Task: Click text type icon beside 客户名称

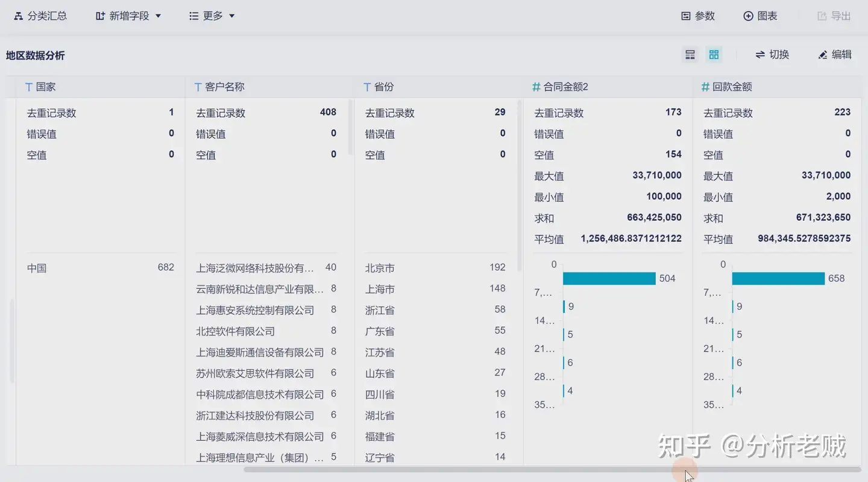Action: [x=198, y=87]
